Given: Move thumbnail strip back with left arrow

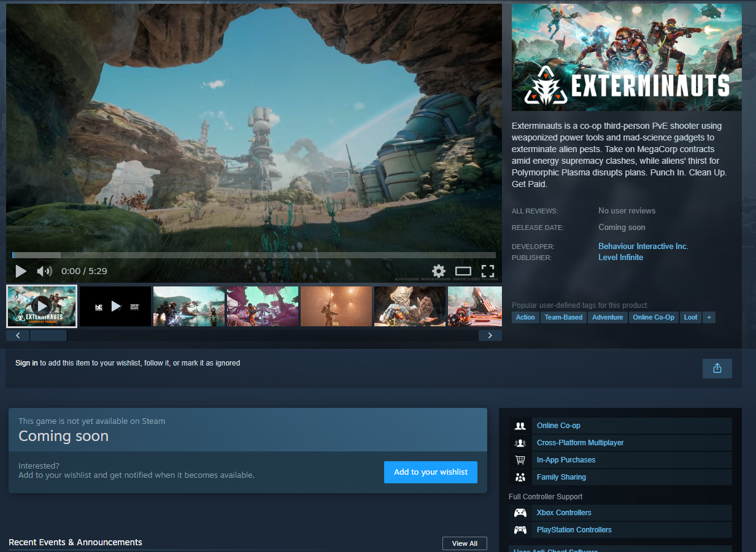Looking at the screenshot, I should click(18, 335).
